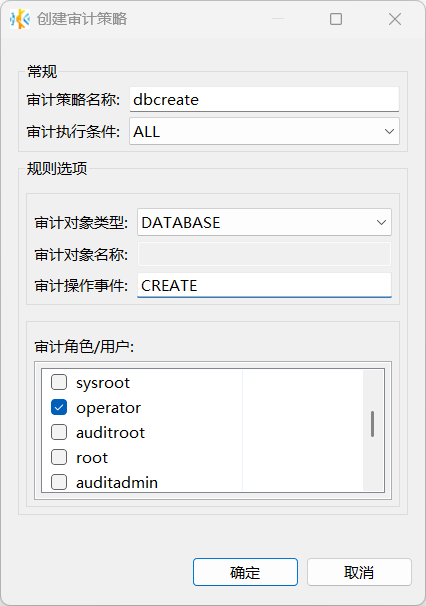426x606 pixels.
Task: Click the application logo icon in title bar
Action: point(20,19)
